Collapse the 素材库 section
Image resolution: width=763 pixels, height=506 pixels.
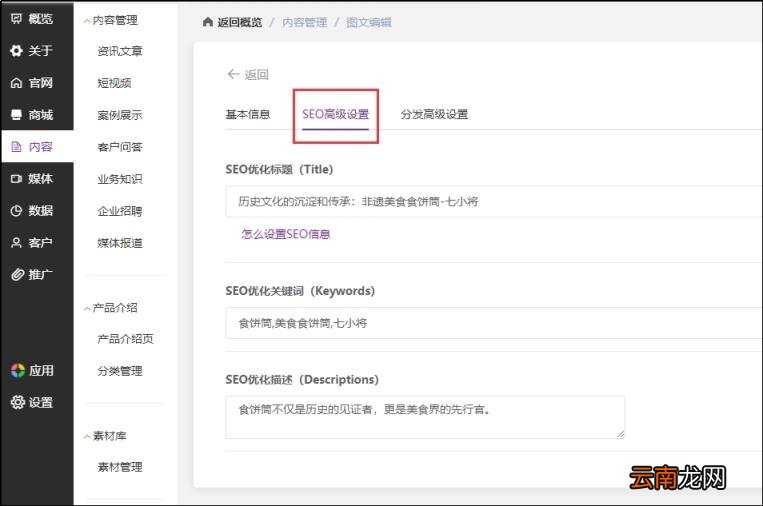87,436
